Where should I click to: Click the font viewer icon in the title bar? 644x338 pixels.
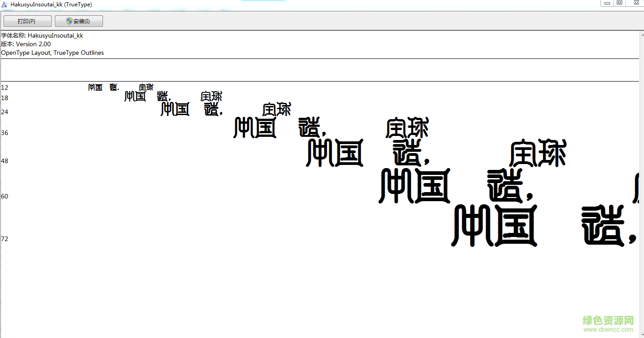pyautogui.click(x=5, y=4)
